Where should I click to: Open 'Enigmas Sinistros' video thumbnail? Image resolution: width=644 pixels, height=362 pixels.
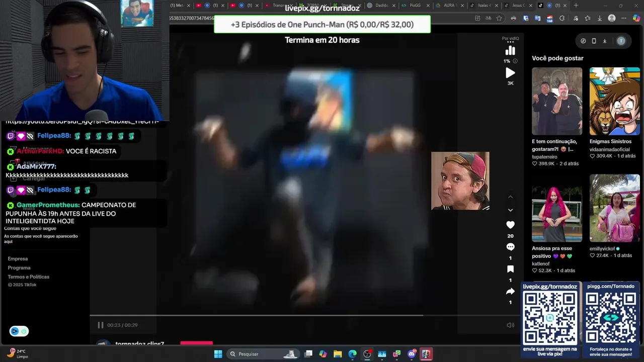615,101
